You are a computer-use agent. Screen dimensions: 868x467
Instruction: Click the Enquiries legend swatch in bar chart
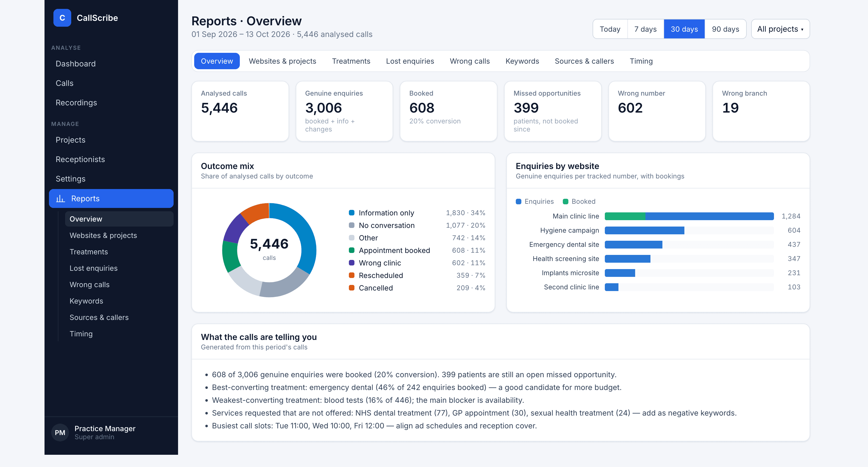click(519, 201)
